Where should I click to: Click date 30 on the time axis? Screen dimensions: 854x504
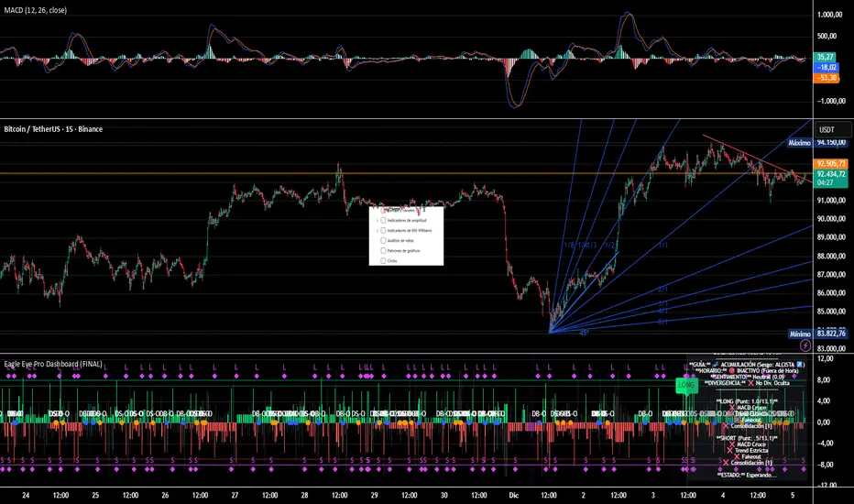(x=443, y=495)
